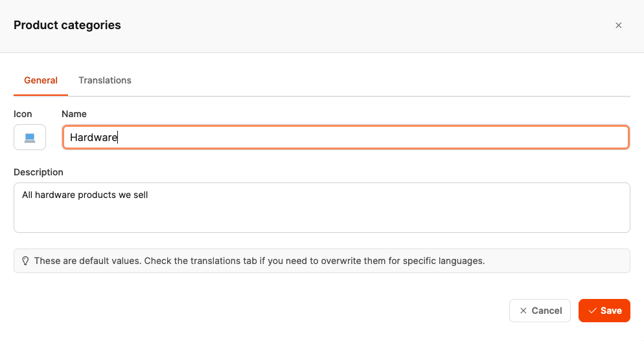Click the X icon inside Cancel
The width and height of the screenshot is (644, 341).
coord(523,311)
